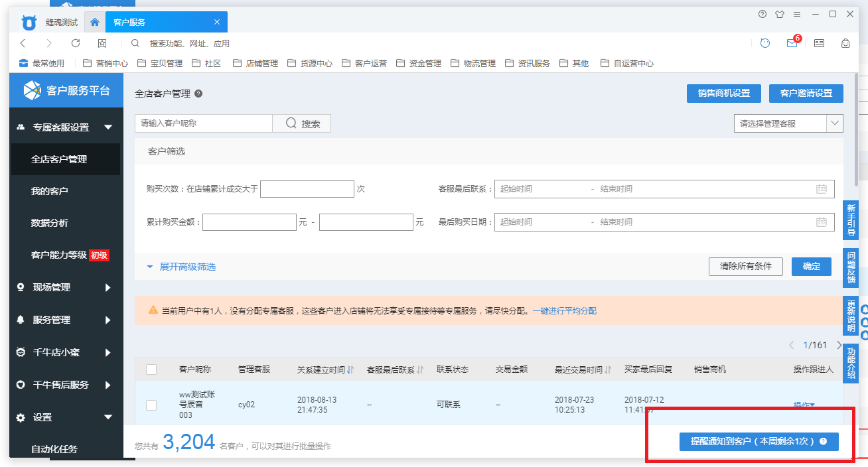
Task: Click the browser refresh icon
Action: click(76, 43)
